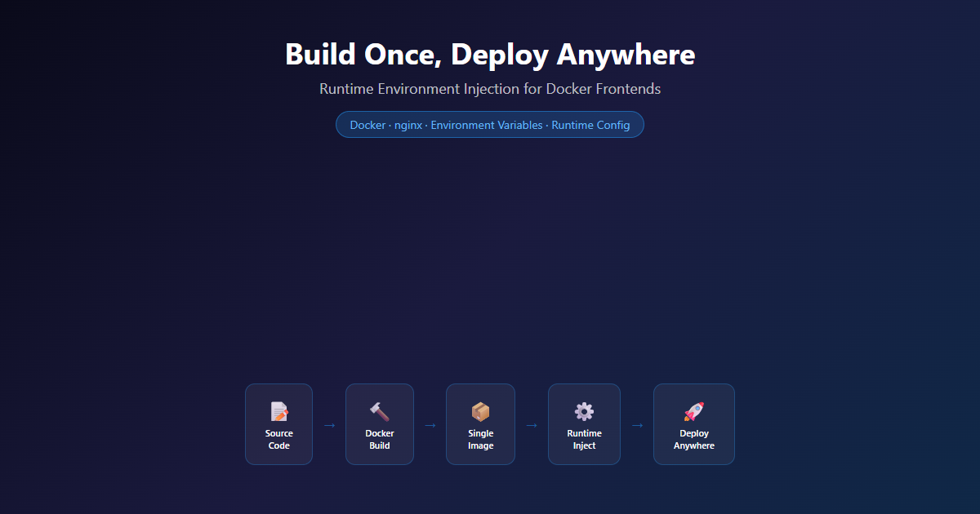Select the "Source Code" label text

click(279, 440)
